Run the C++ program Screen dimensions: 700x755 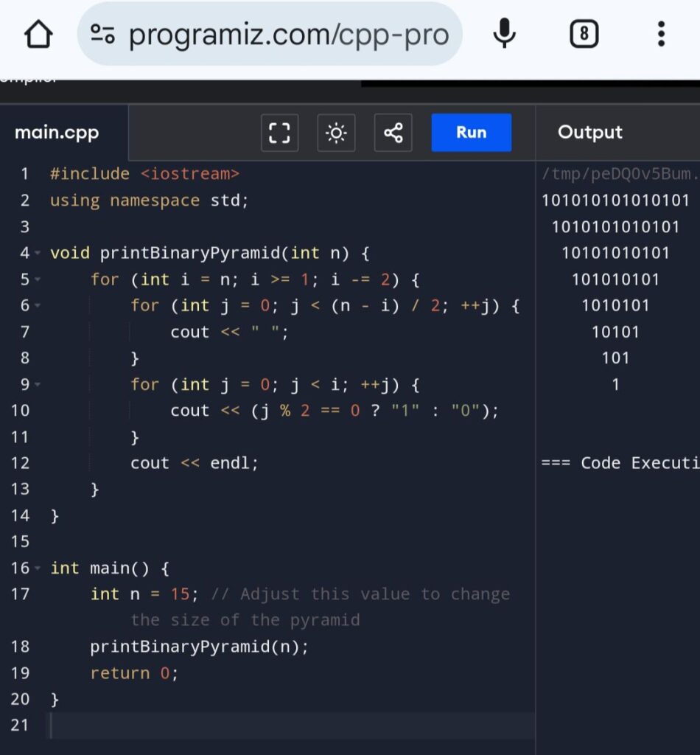(471, 133)
